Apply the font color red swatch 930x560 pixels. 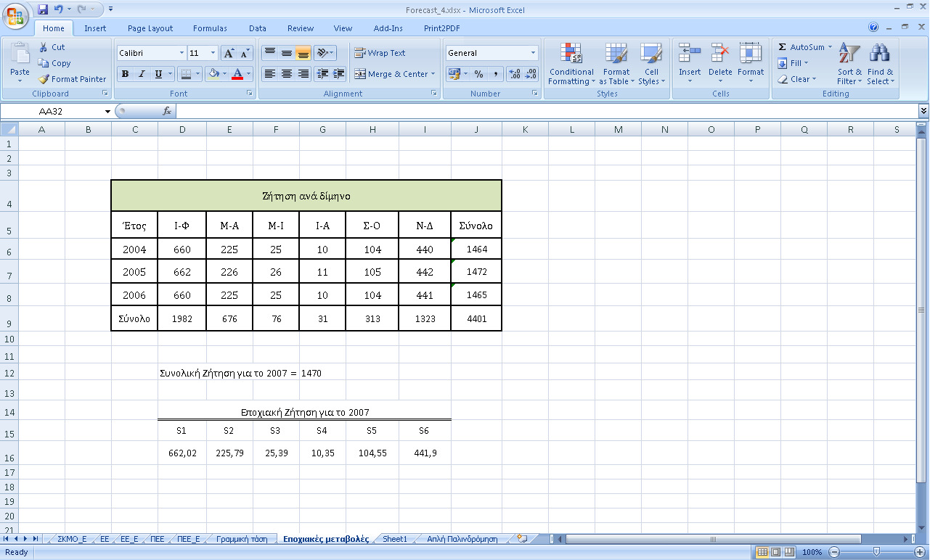tap(237, 74)
